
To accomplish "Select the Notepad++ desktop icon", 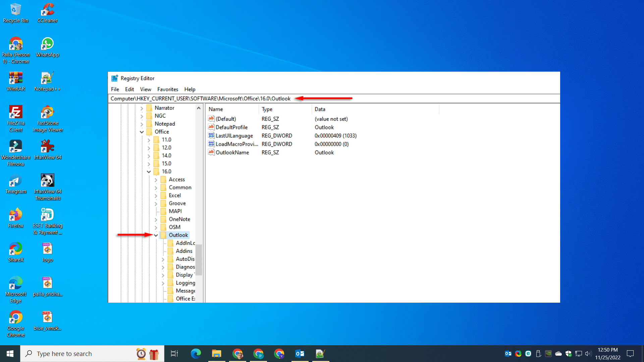I will click(x=47, y=81).
